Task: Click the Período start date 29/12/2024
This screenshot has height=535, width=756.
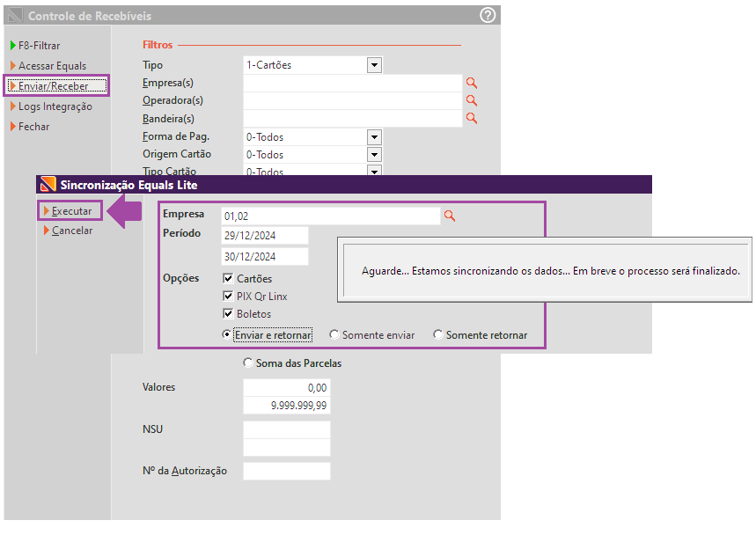Action: (x=265, y=236)
